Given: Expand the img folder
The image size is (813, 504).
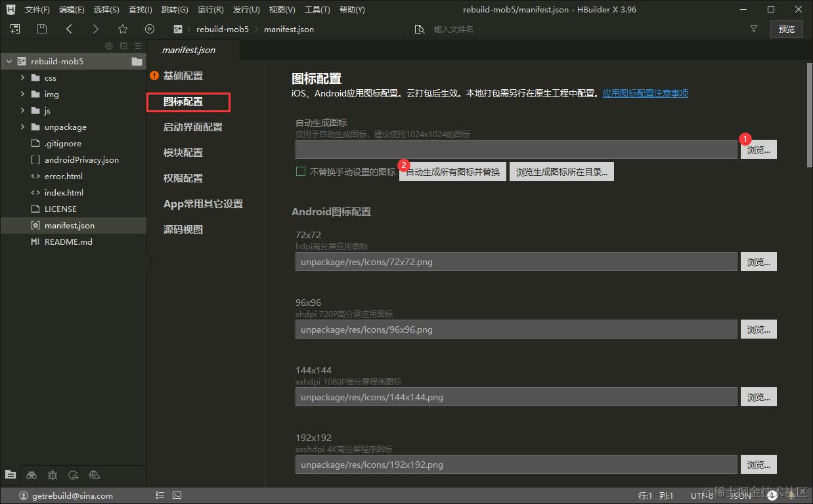Looking at the screenshot, I should tap(22, 94).
